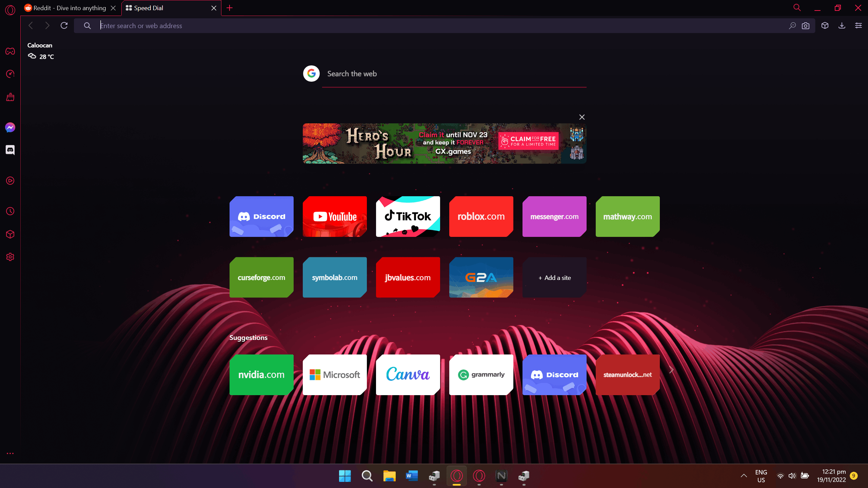The width and height of the screenshot is (868, 488).
Task: Open the YouTube speed dial tile
Action: click(335, 217)
